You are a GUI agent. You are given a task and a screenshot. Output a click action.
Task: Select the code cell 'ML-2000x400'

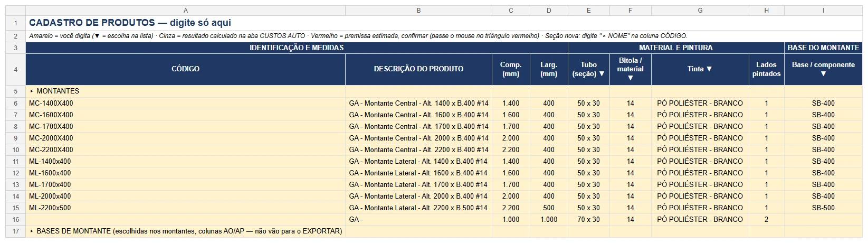pos(185,196)
